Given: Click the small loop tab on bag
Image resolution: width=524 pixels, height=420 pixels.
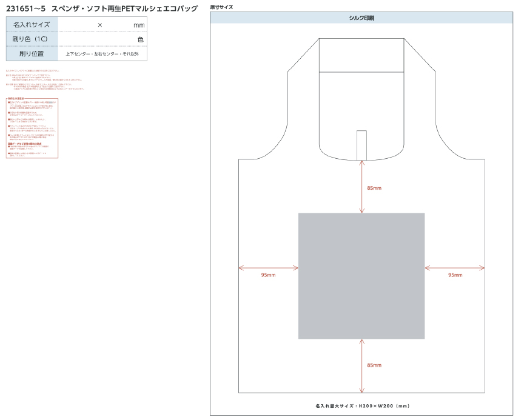Looking at the screenshot, I should 361,144.
